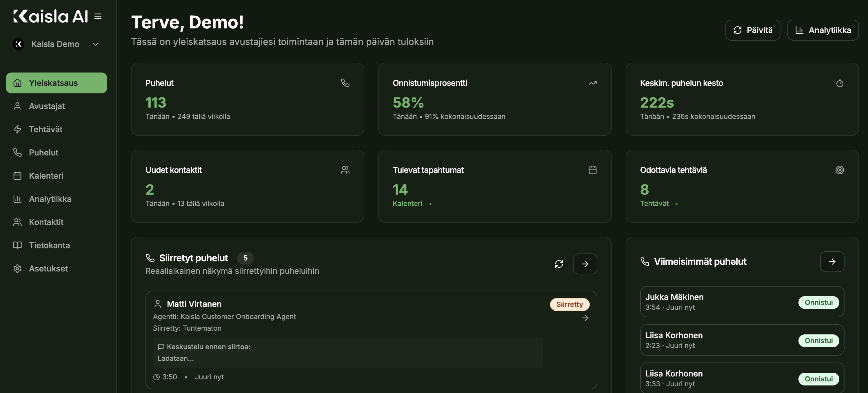Open the Analytiikka sidebar item

tap(50, 199)
